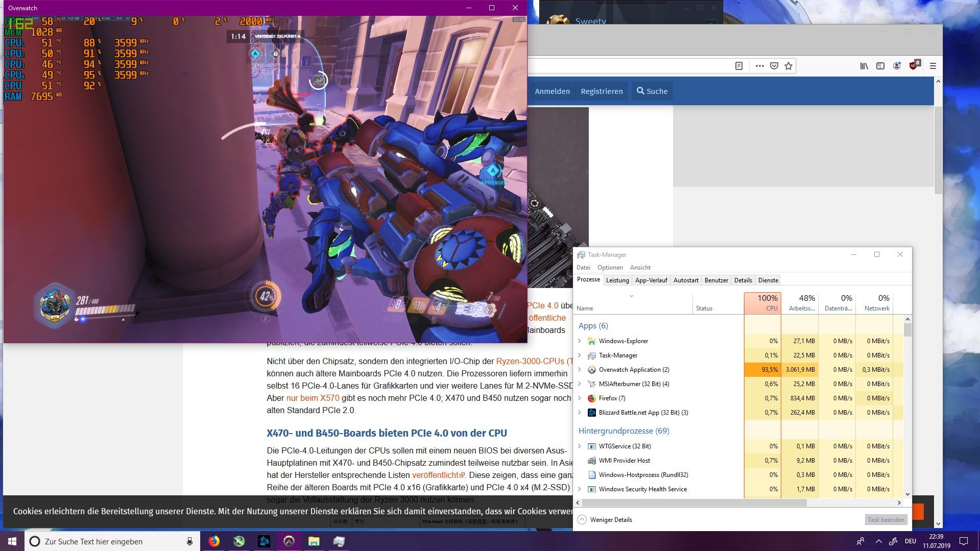Click Firefox icon in taskbar
980x551 pixels.
coord(214,541)
